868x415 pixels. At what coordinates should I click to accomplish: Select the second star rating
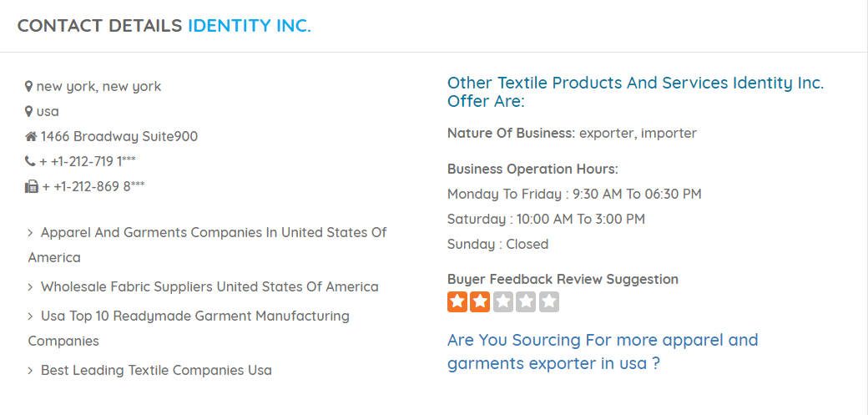click(x=480, y=301)
